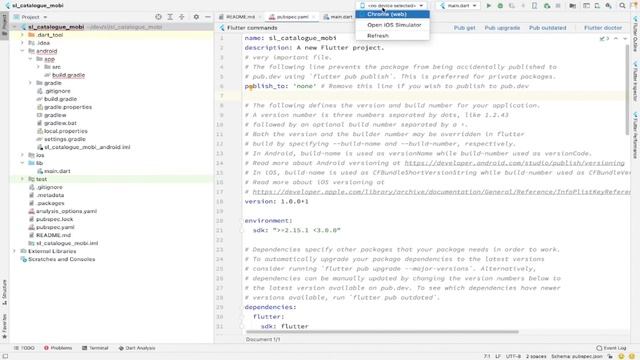This screenshot has width=640, height=360.
Task: Open Flutter Outline side panel
Action: [635, 34]
